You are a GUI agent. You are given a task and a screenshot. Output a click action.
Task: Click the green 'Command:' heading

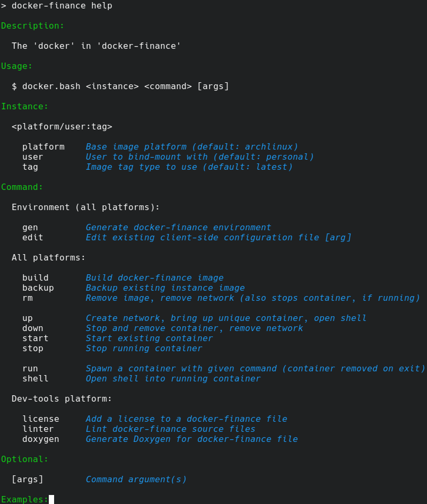[22, 187]
